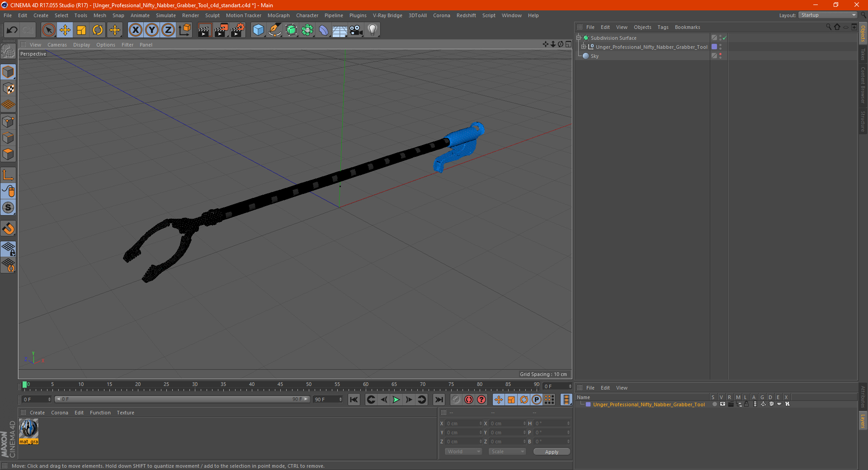This screenshot has height=470, width=868.
Task: Toggle layer Solo dot for Unger layer
Action: tap(714, 404)
